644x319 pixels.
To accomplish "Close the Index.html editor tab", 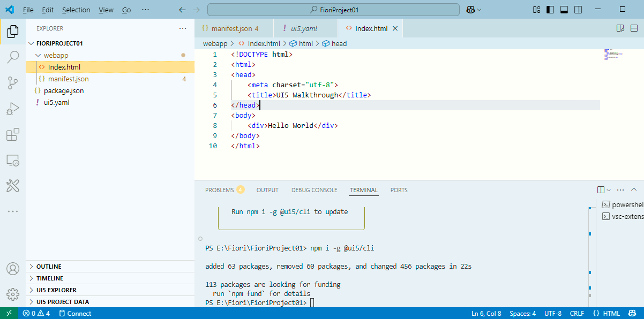I will tap(395, 28).
